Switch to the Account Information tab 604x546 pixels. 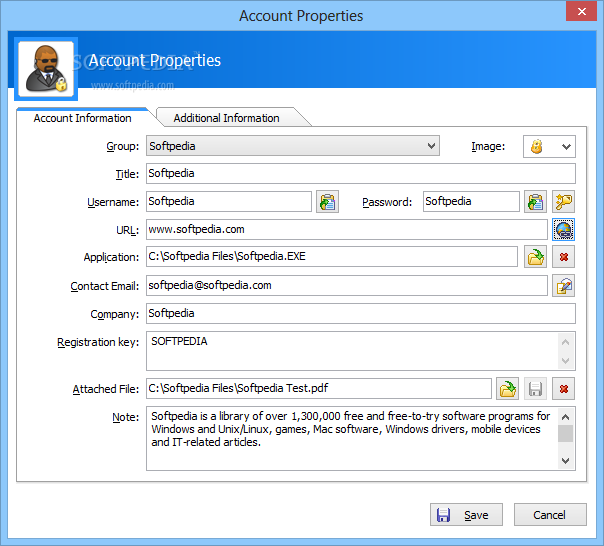click(x=82, y=118)
